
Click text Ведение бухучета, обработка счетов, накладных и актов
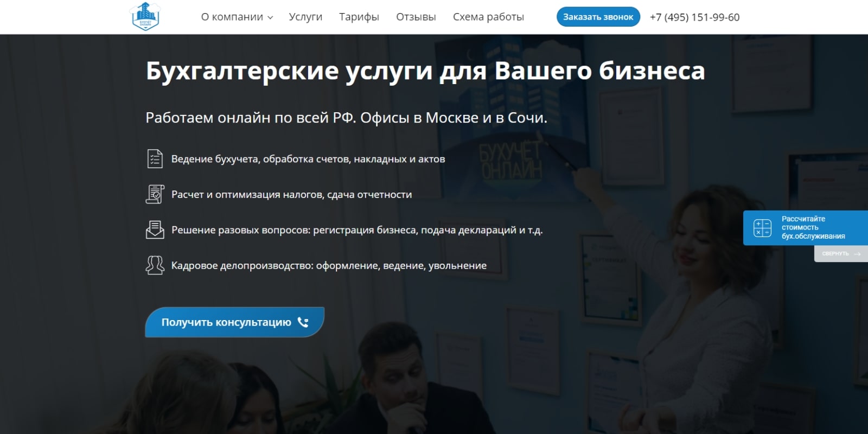308,159
